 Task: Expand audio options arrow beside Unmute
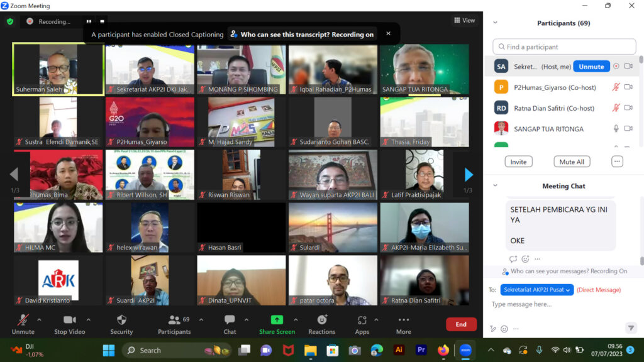coord(39,320)
